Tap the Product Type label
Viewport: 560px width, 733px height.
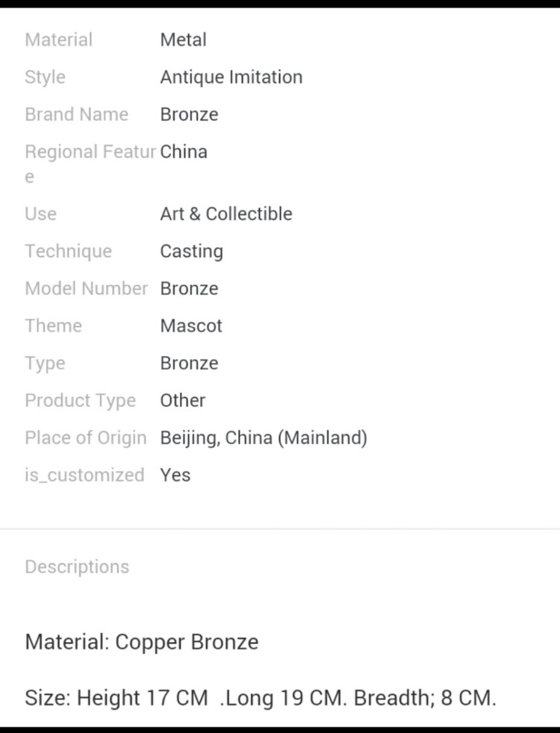(80, 400)
